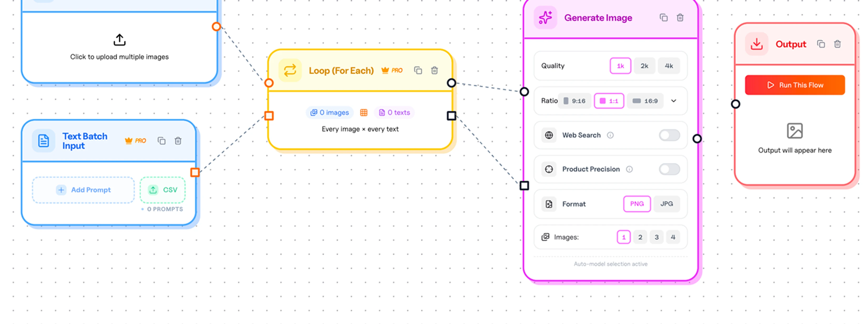Screen dimensions: 868x324
Task: Click the orange grid icon in Loop node
Action: click(364, 113)
